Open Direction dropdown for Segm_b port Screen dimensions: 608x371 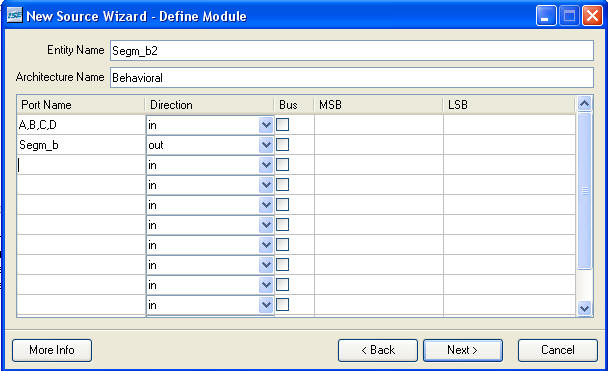(x=266, y=145)
